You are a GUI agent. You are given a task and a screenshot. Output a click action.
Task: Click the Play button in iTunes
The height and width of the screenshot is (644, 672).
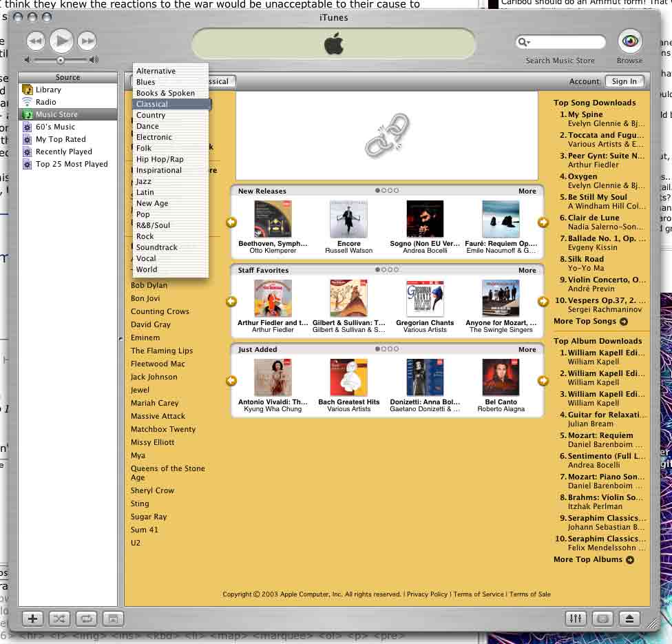click(x=62, y=41)
